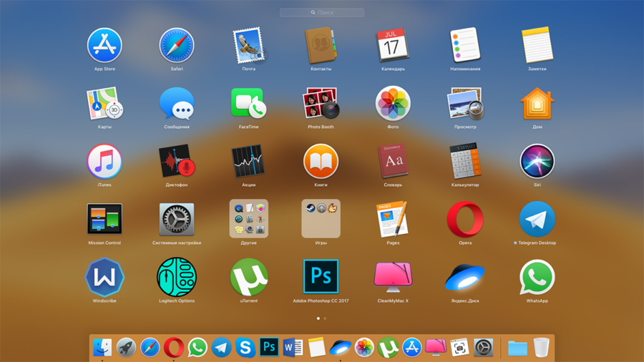Open the Календарь (Calendar) app
The width and height of the screenshot is (644, 362).
tap(392, 46)
